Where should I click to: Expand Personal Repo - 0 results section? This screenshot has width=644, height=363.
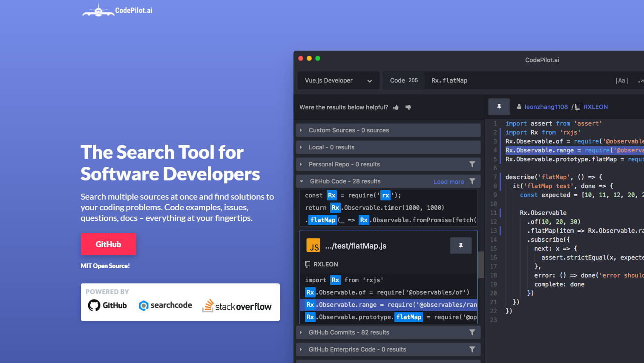388,164
